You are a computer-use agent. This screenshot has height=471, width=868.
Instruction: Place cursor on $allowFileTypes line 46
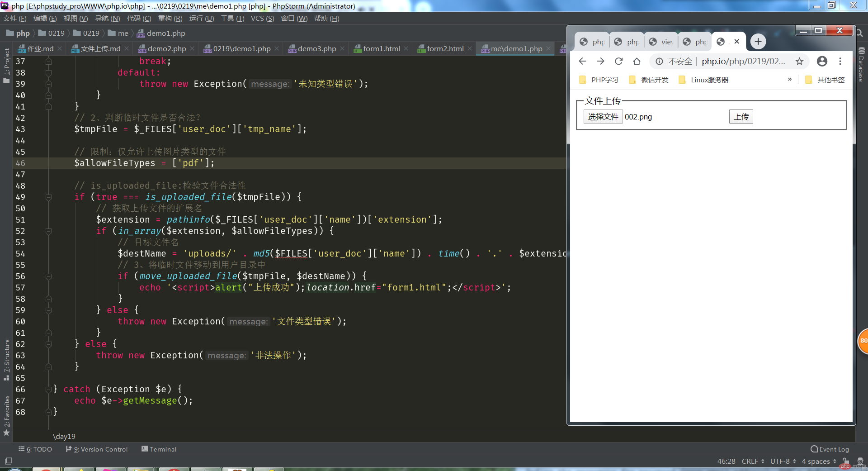(115, 163)
